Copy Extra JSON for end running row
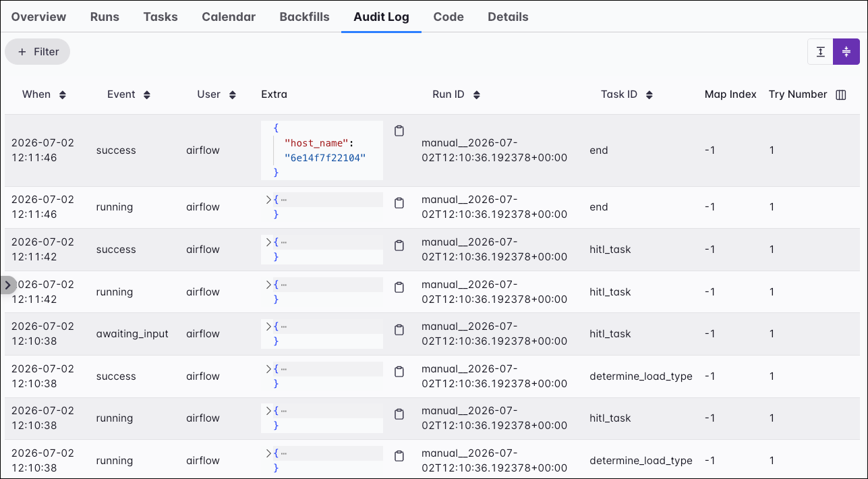This screenshot has width=868, height=479. 399,203
